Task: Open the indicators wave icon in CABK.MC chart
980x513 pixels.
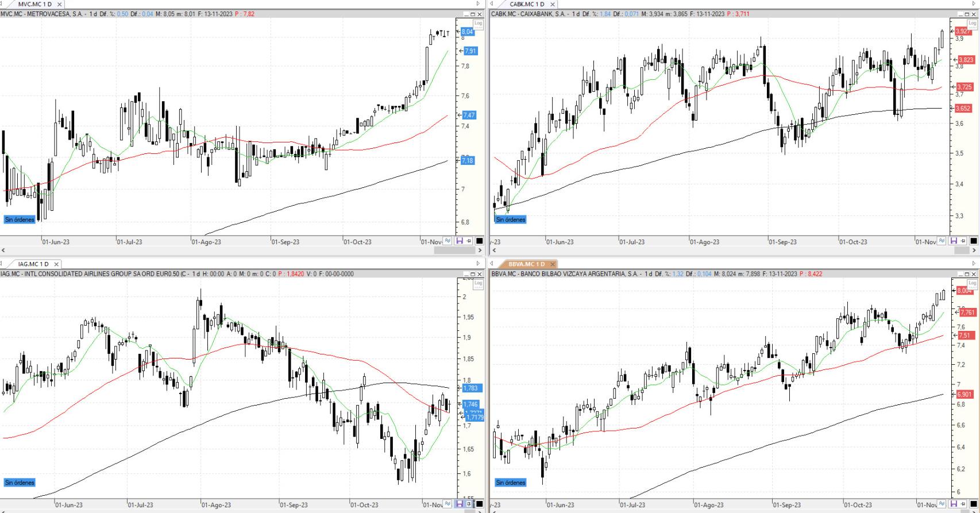Action: [942, 241]
